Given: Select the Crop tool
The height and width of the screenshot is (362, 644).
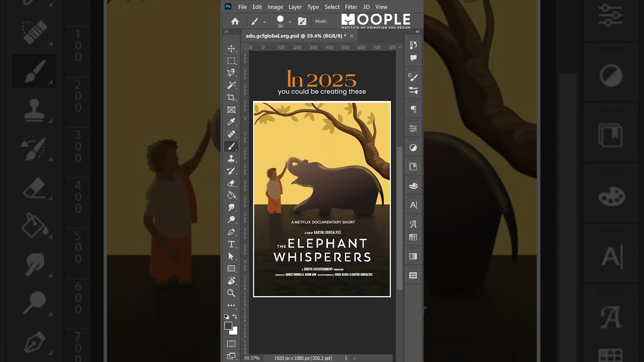Looking at the screenshot, I should (x=231, y=98).
